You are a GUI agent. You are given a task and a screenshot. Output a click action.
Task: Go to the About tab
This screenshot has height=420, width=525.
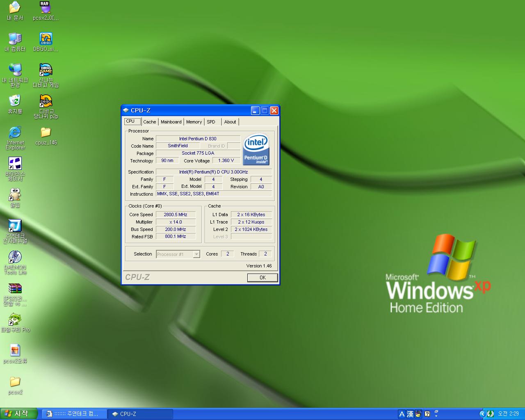[230, 122]
